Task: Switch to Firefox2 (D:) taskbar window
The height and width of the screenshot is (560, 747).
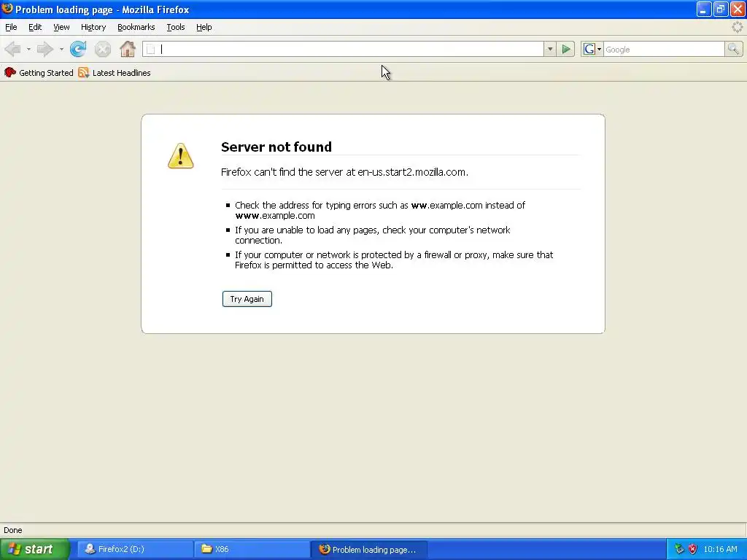Action: pos(135,549)
